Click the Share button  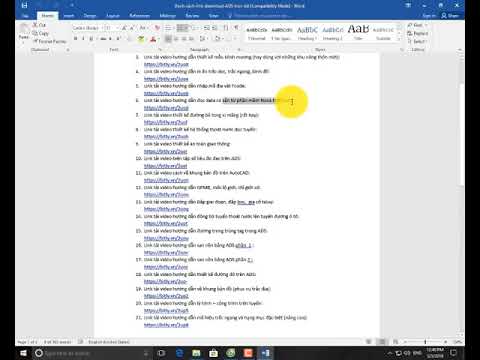(450, 16)
